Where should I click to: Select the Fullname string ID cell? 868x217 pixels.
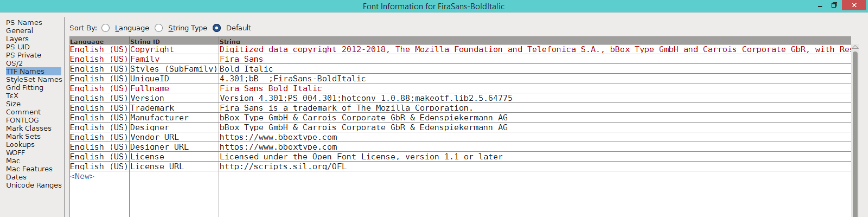174,88
